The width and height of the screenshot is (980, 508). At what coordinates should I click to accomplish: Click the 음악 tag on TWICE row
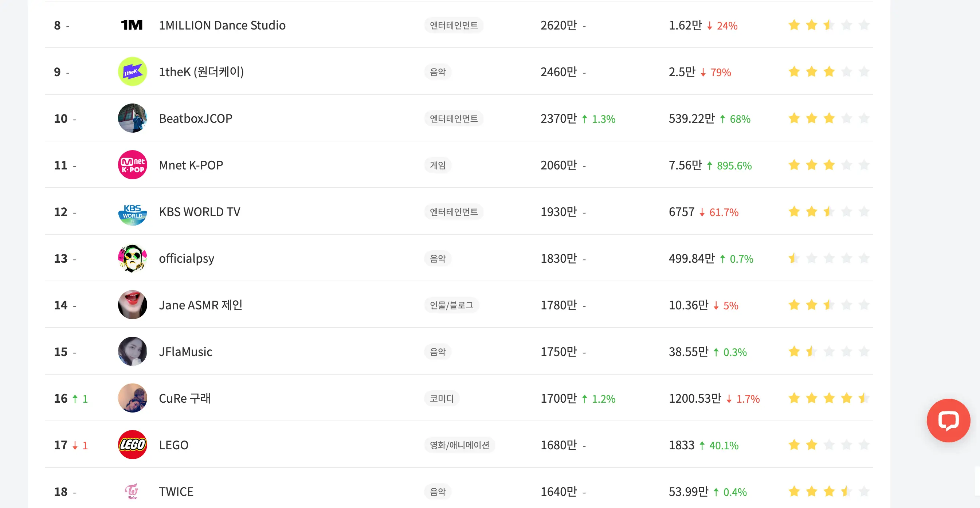(438, 492)
